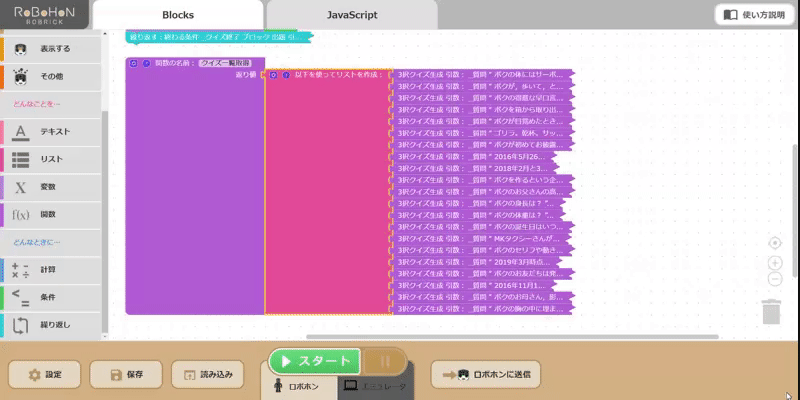Click the trash can in the workspace

click(x=771, y=311)
